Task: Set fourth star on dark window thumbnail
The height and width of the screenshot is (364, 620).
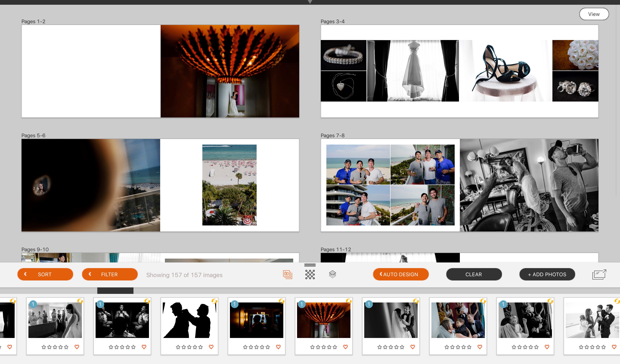Action: pyautogui.click(x=262, y=347)
